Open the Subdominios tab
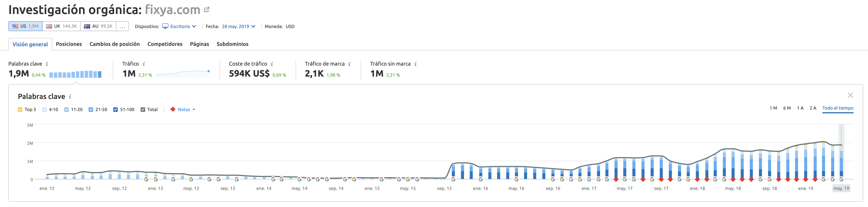This screenshot has width=868, height=207. [x=233, y=44]
